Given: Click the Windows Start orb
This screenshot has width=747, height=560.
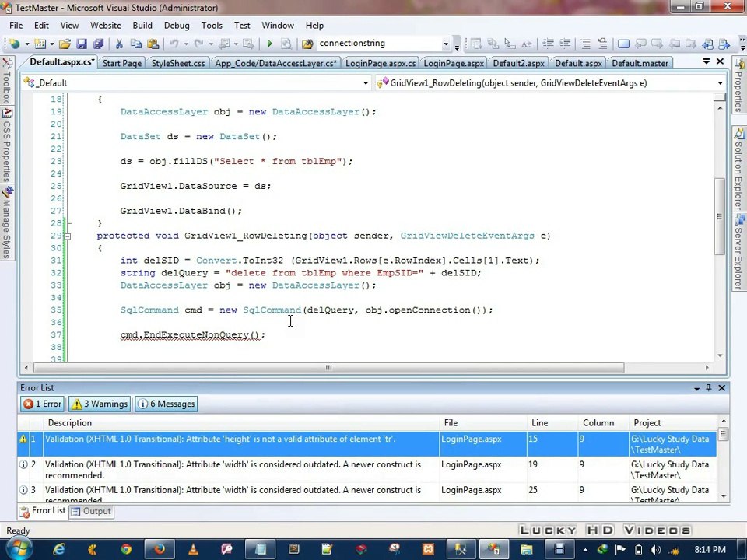Looking at the screenshot, I should [x=18, y=548].
